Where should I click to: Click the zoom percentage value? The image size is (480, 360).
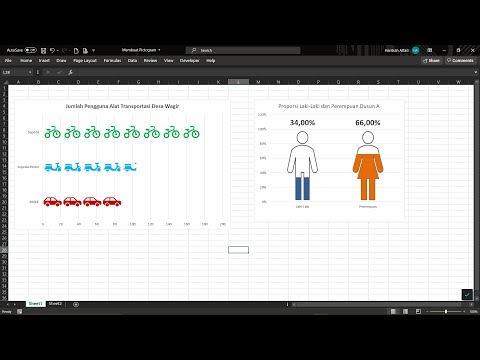tap(473, 312)
